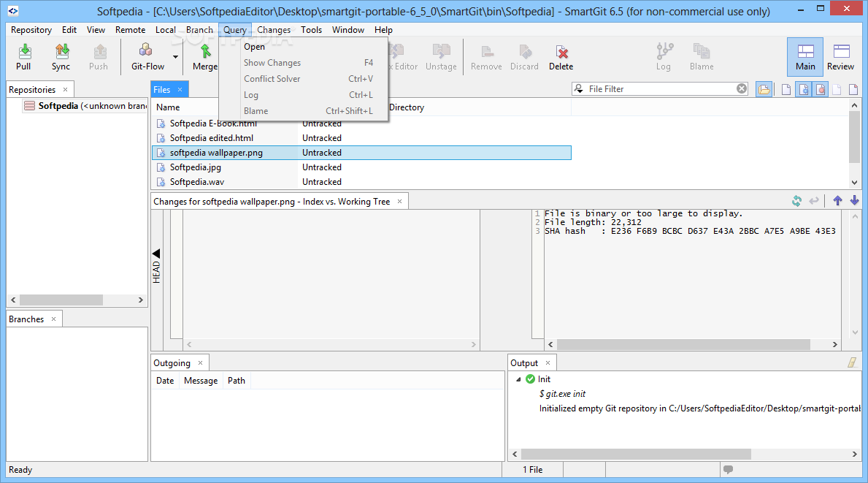This screenshot has width=868, height=483.
Task: Toggle the faded page filter icon
Action: (837, 89)
